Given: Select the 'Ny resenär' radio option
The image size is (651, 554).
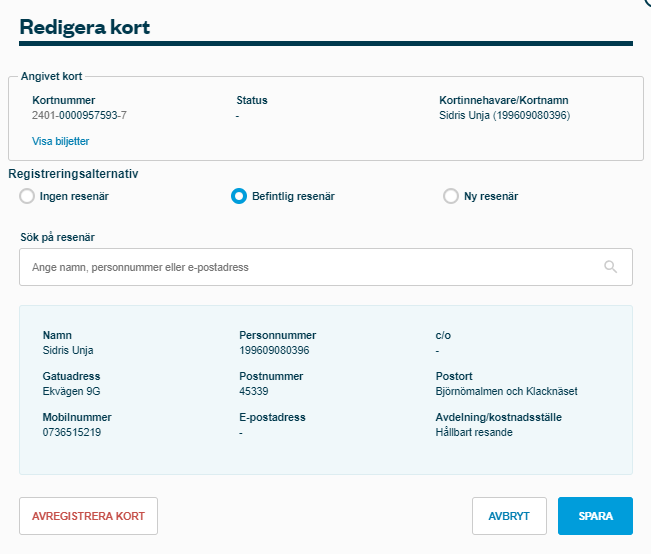Looking at the screenshot, I should pyautogui.click(x=451, y=196).
